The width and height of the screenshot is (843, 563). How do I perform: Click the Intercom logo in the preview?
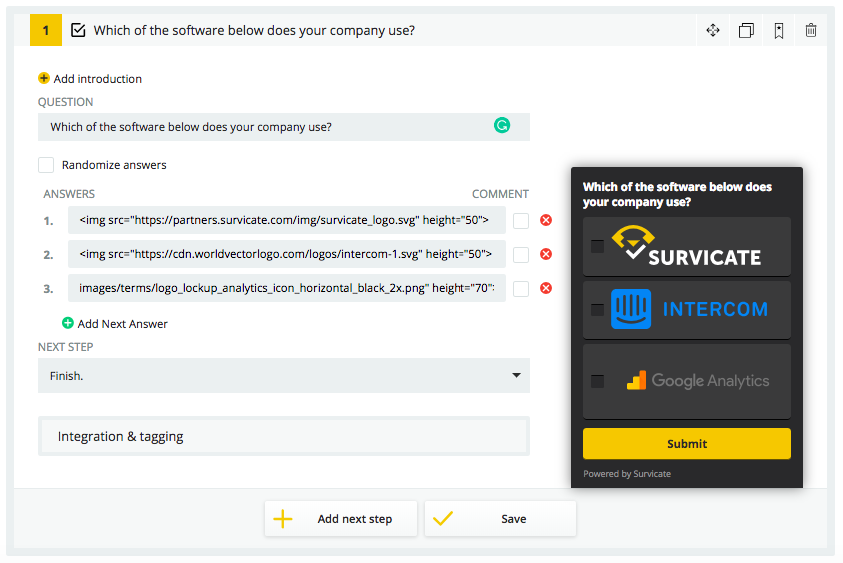(x=689, y=309)
